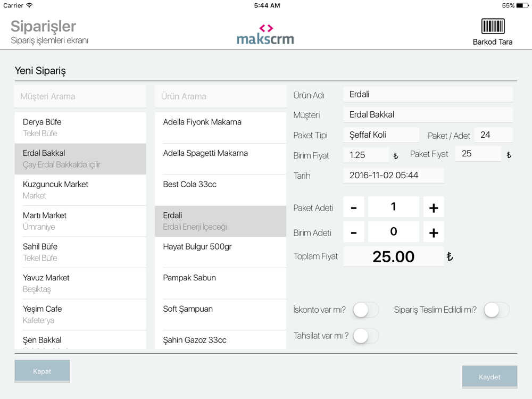Open the Tarih date picker field

coord(394,176)
